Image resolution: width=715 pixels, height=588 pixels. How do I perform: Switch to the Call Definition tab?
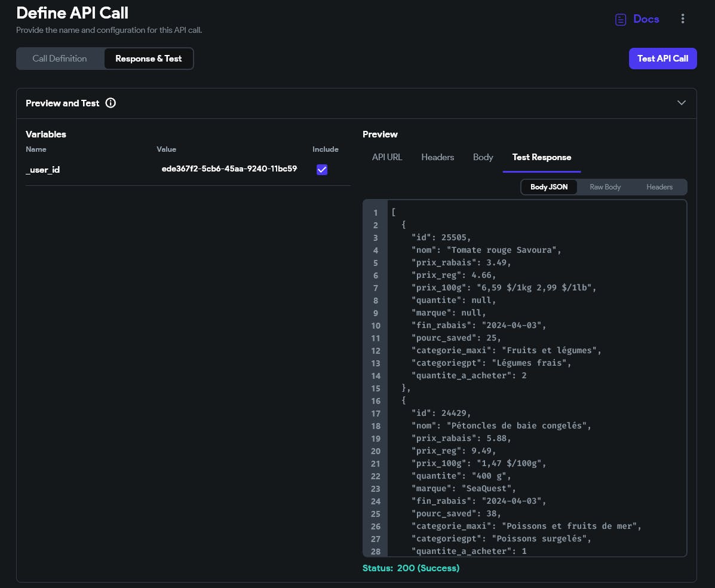[x=60, y=59]
